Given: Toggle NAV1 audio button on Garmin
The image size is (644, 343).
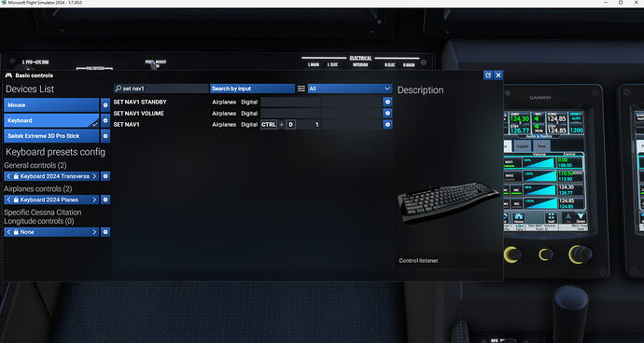Looking at the screenshot, I should click(511, 162).
